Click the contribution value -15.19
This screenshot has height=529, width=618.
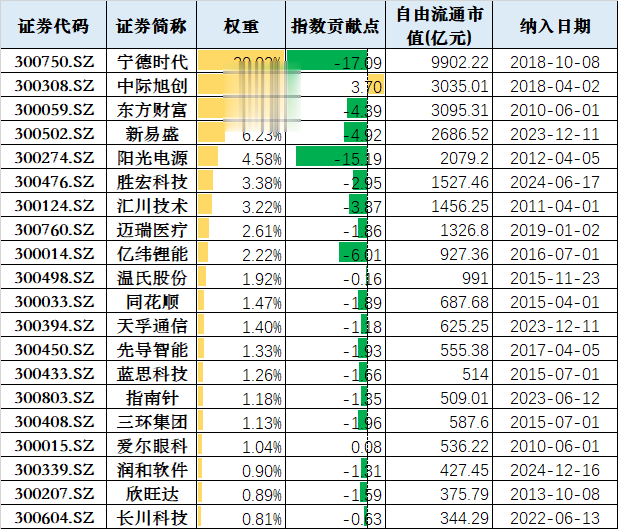click(358, 159)
